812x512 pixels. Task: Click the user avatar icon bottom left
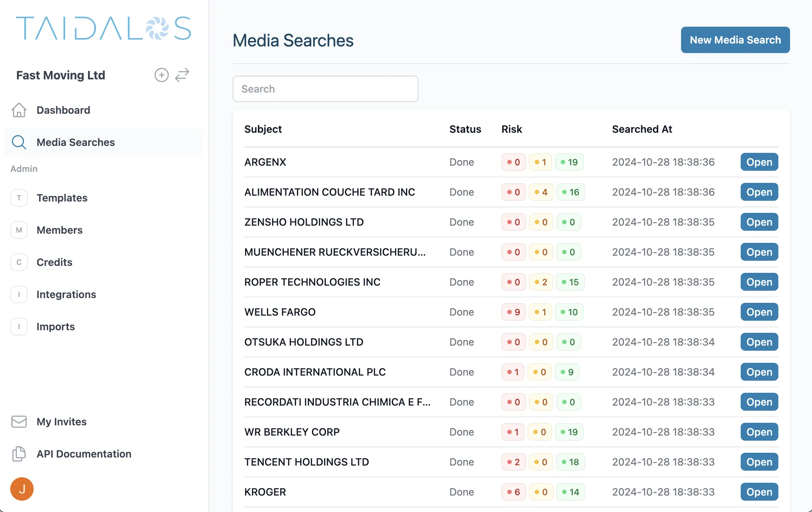[x=21, y=488]
